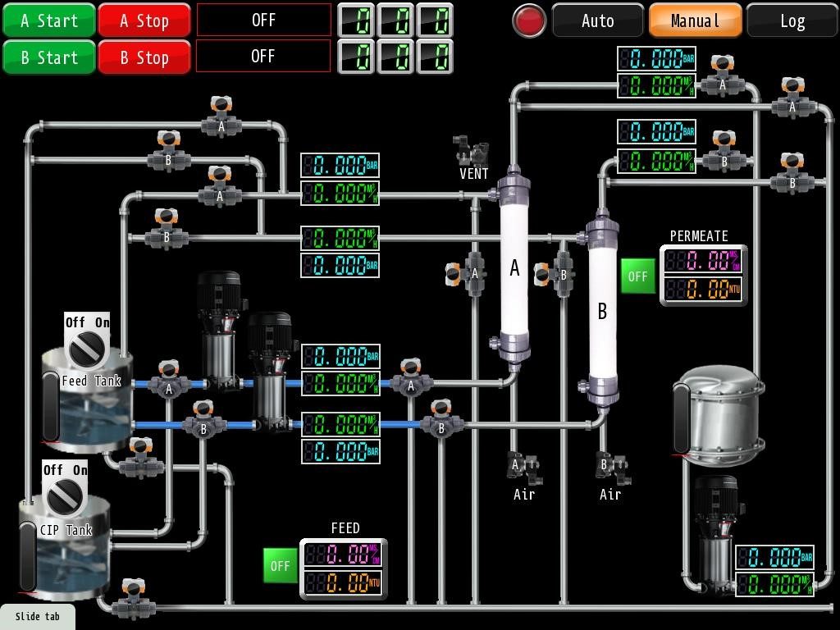Click the permeate tank level gauge

pyautogui.click(x=682, y=419)
